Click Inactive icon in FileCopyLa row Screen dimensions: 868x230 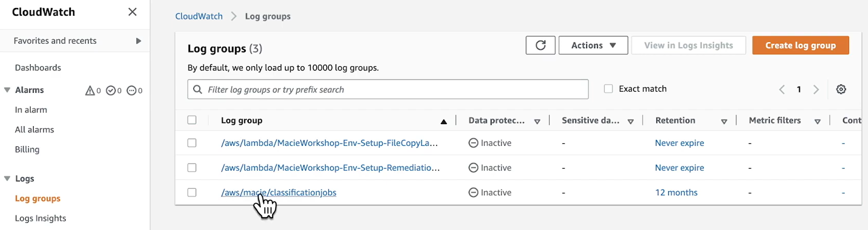coord(473,143)
